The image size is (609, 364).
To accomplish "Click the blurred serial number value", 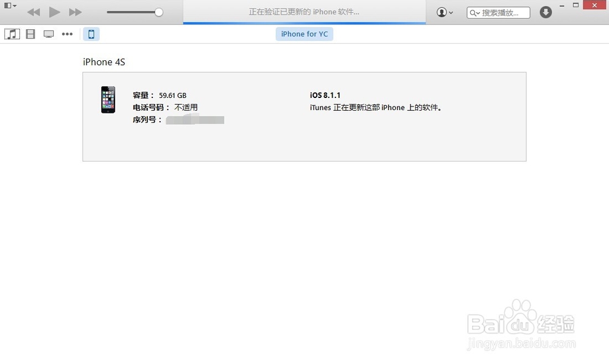I will (195, 119).
